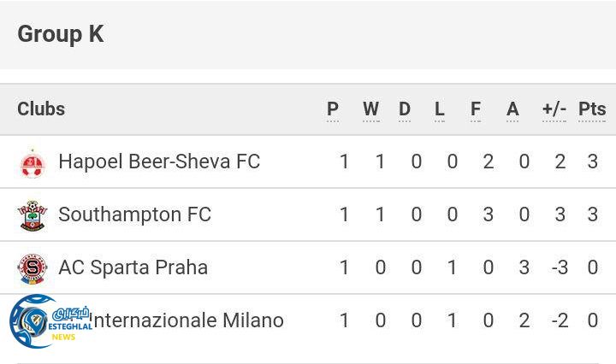Click the L (losses) column header

440,109
